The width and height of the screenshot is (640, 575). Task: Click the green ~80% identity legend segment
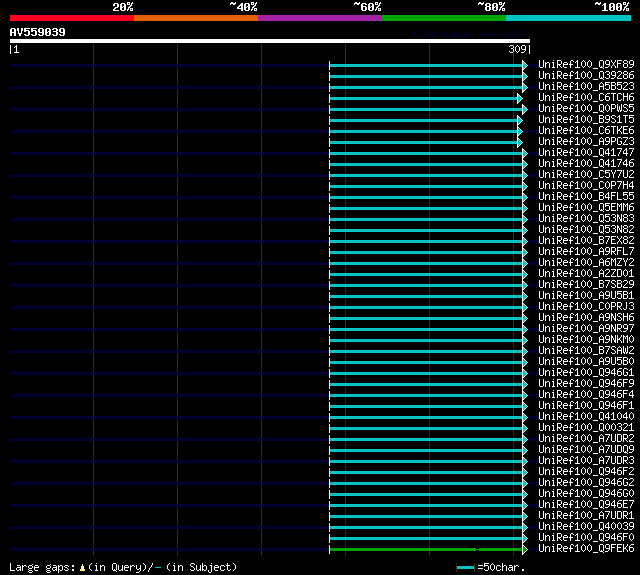coord(444,18)
